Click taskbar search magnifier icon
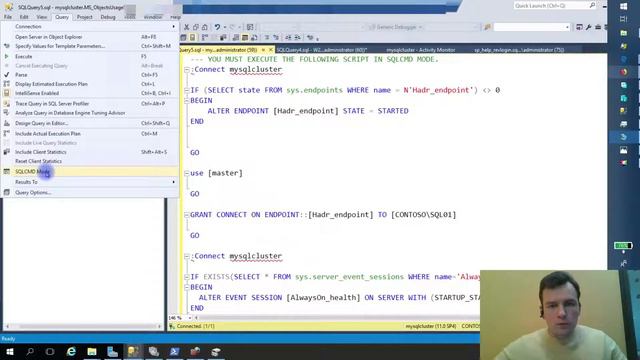The width and height of the screenshot is (640, 360). (30, 351)
